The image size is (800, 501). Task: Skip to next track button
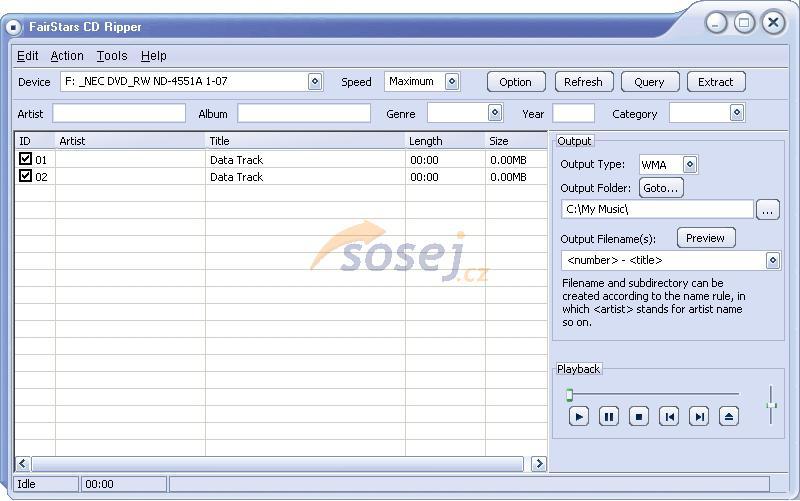click(699, 417)
